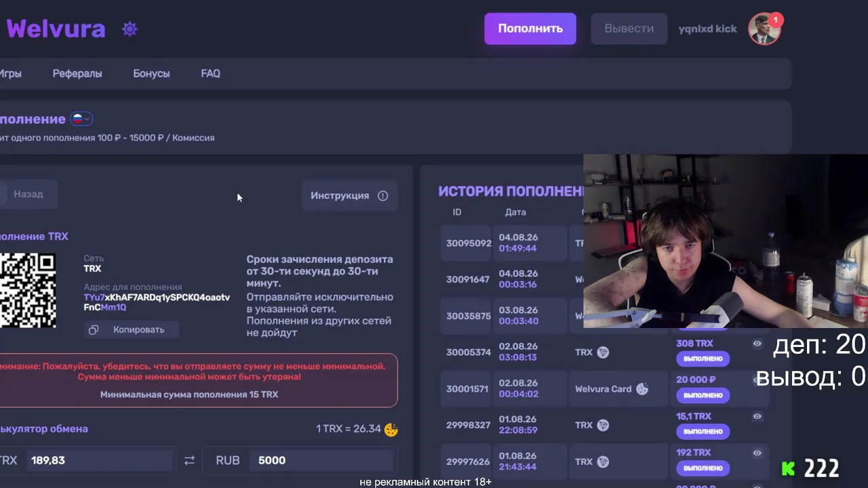Image resolution: width=868 pixels, height=488 pixels.
Task: Open the Игры menu item
Action: [10, 73]
